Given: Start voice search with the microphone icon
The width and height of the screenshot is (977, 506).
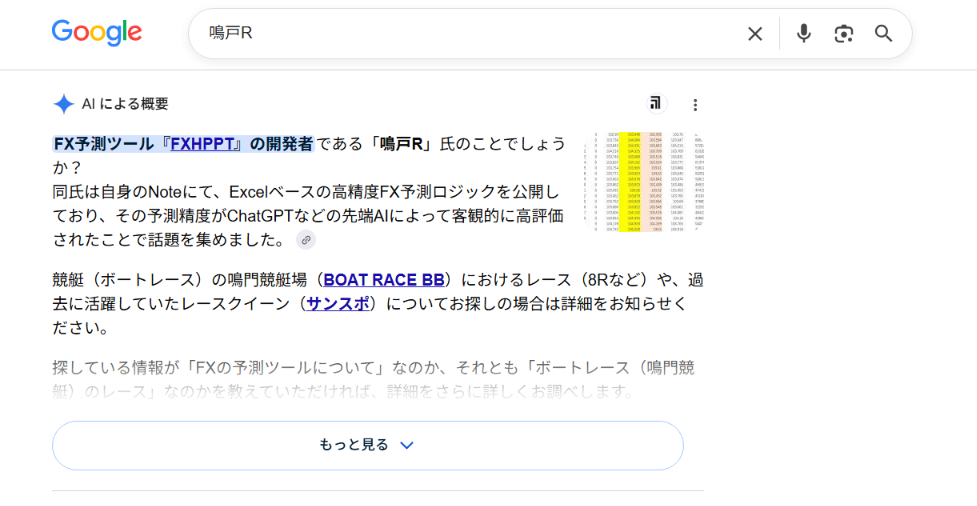Looking at the screenshot, I should click(804, 33).
